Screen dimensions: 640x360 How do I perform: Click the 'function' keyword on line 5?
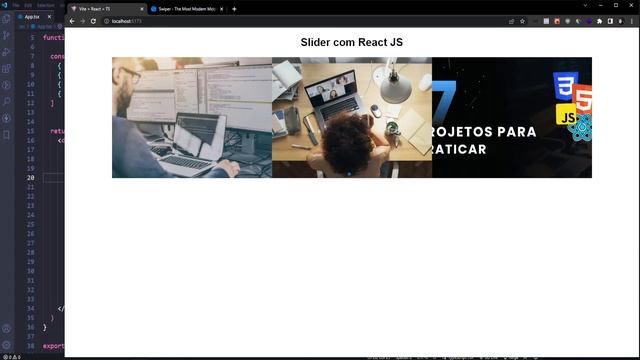coord(53,38)
